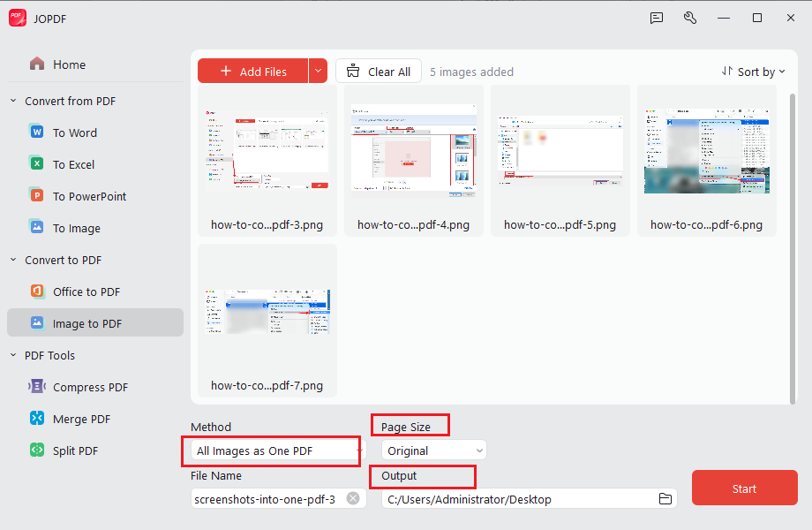Select To Word in the sidebar

(x=95, y=132)
